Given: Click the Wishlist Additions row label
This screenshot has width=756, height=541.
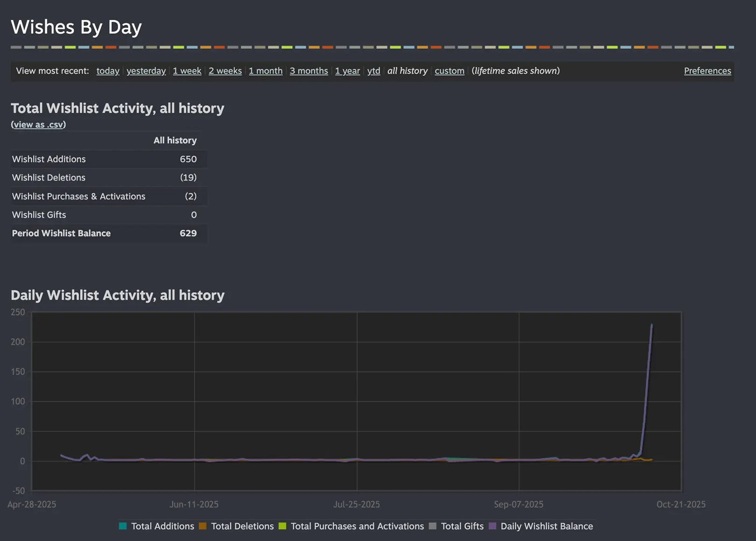Looking at the screenshot, I should pyautogui.click(x=49, y=159).
